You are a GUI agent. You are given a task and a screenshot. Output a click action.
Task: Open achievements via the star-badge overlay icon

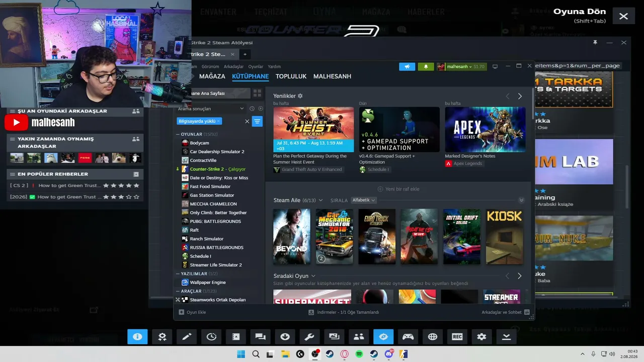(162, 337)
